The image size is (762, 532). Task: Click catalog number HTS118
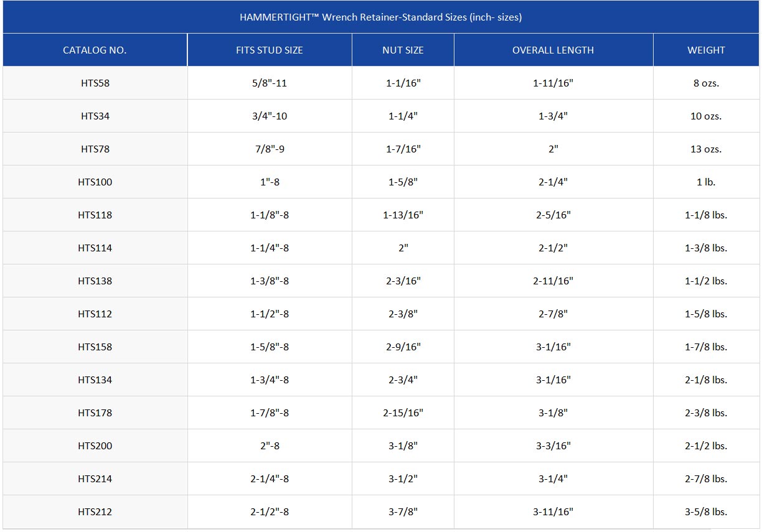pyautogui.click(x=95, y=215)
